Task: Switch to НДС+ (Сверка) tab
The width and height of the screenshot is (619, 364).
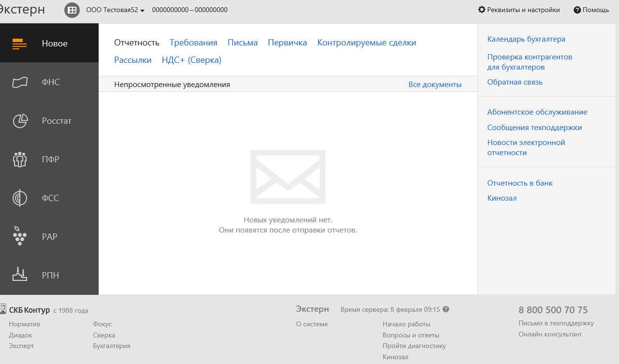Action: pyautogui.click(x=192, y=60)
